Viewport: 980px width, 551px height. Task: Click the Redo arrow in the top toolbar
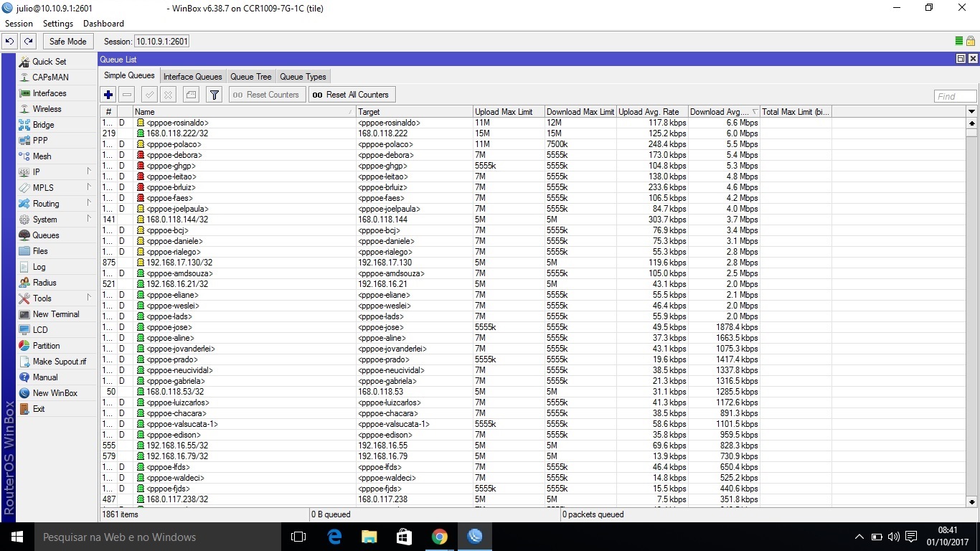28,42
